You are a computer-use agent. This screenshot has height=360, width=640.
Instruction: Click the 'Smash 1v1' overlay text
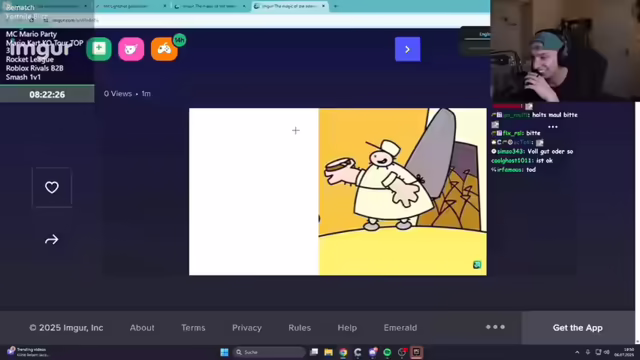(23, 77)
